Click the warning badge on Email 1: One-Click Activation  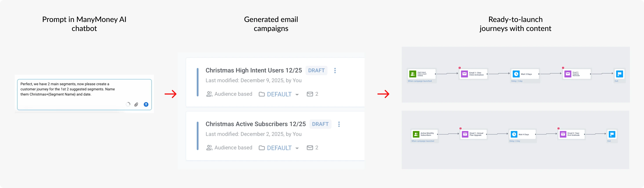(x=460, y=67)
